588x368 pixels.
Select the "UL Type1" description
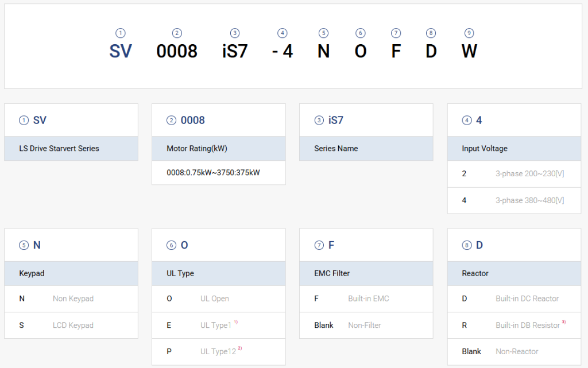(216, 326)
